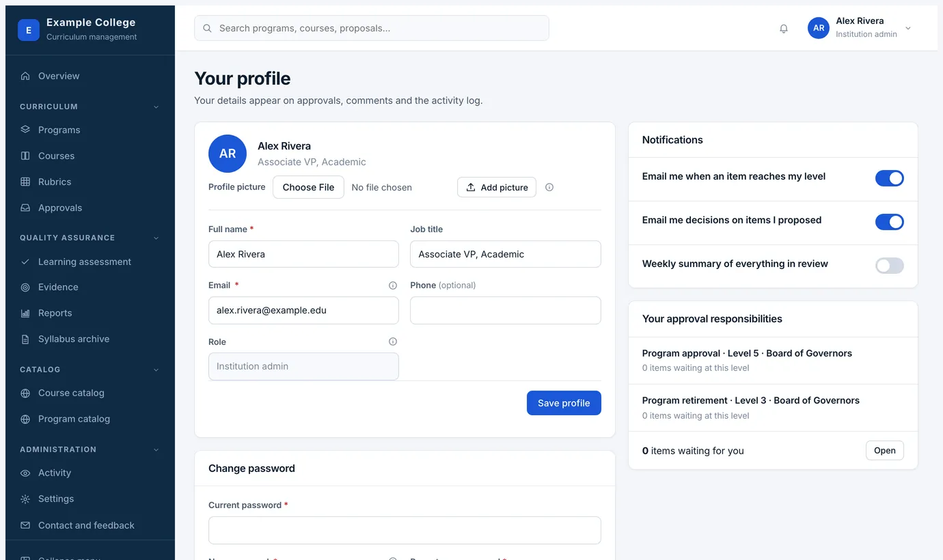
Task: Click the Settings gear icon
Action: [x=25, y=499]
